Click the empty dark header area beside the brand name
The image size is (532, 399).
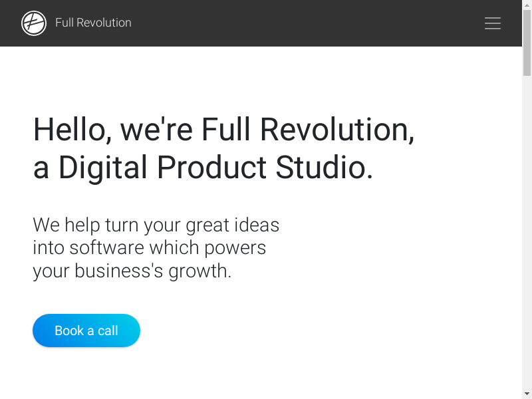299,23
